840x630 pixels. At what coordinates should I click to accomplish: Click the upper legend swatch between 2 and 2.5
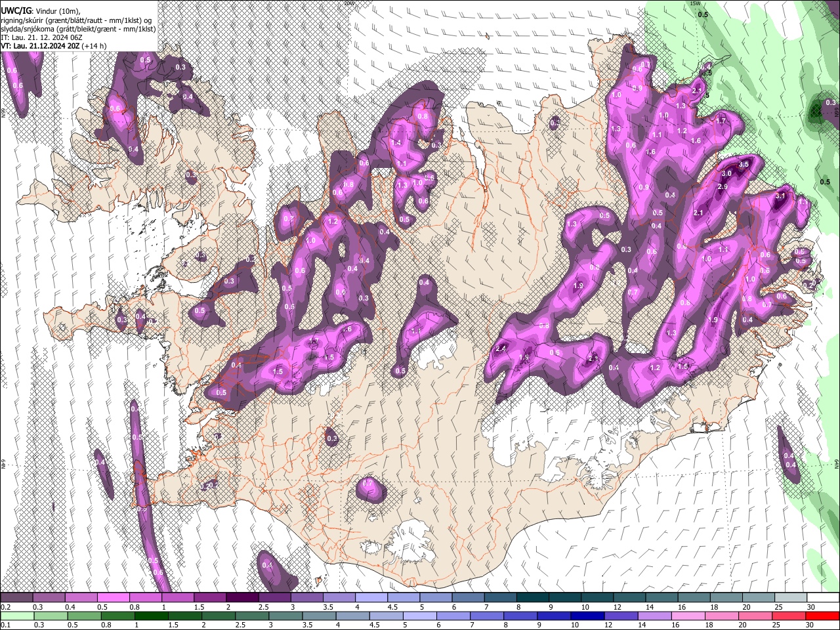242,598
